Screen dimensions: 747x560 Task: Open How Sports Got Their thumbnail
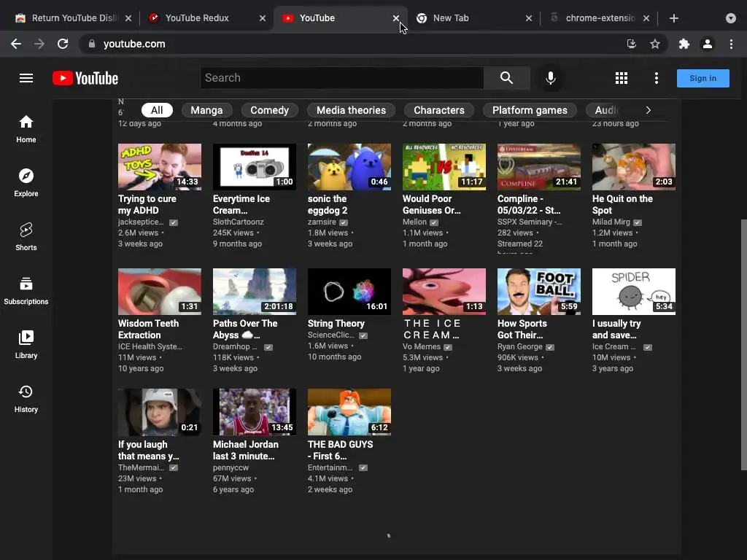(x=539, y=292)
